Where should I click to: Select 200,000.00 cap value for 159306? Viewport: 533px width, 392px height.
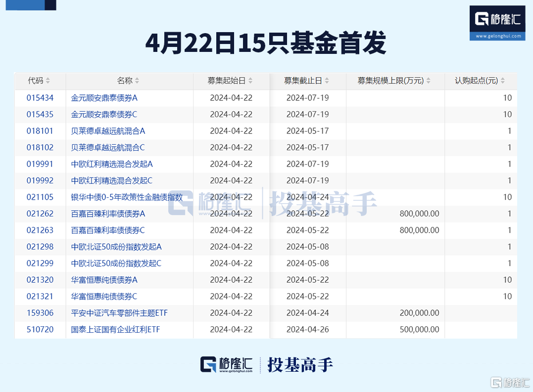[420, 313]
